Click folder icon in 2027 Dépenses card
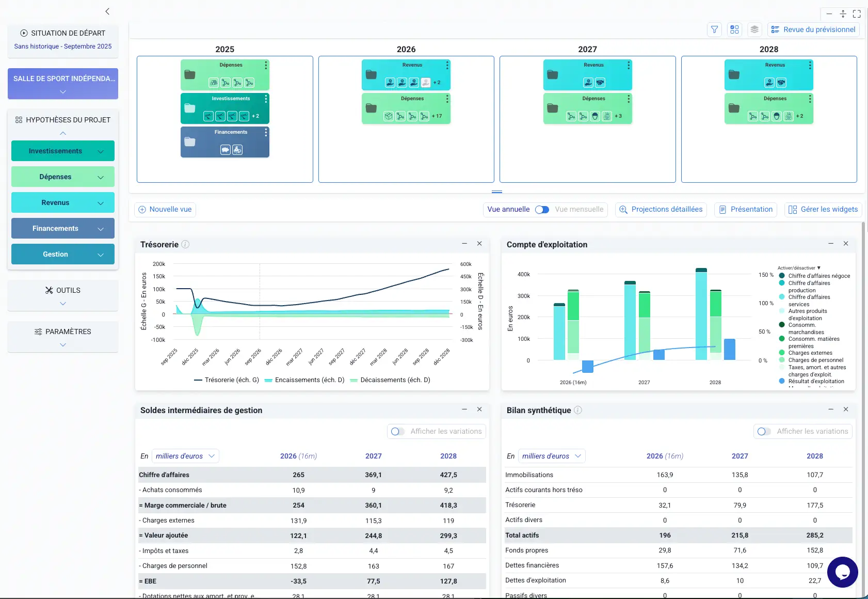 click(x=553, y=108)
